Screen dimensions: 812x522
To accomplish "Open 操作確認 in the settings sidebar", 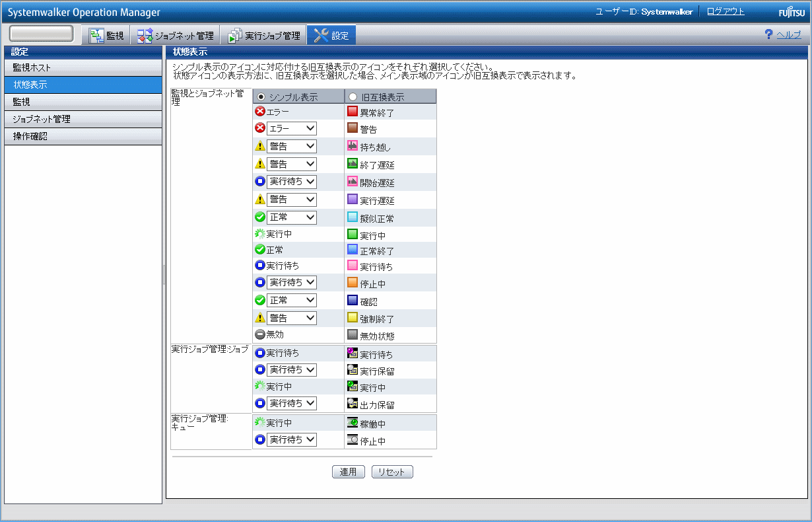I will pos(83,136).
